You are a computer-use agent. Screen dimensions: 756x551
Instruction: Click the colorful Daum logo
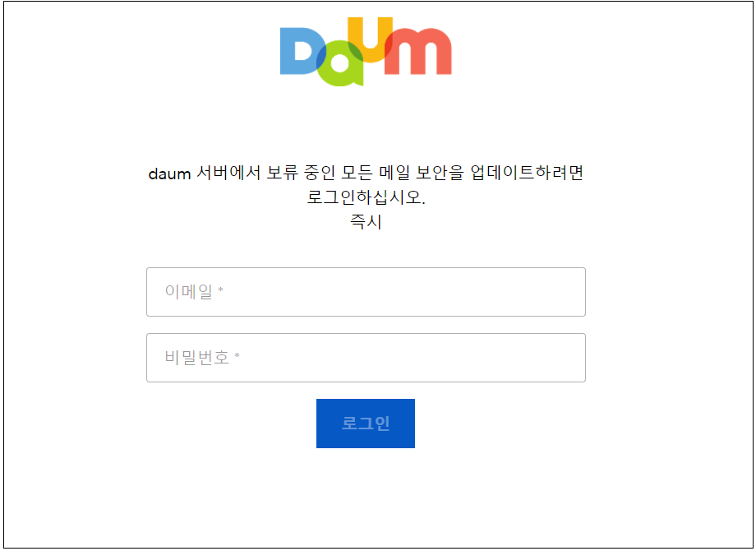pos(366,51)
